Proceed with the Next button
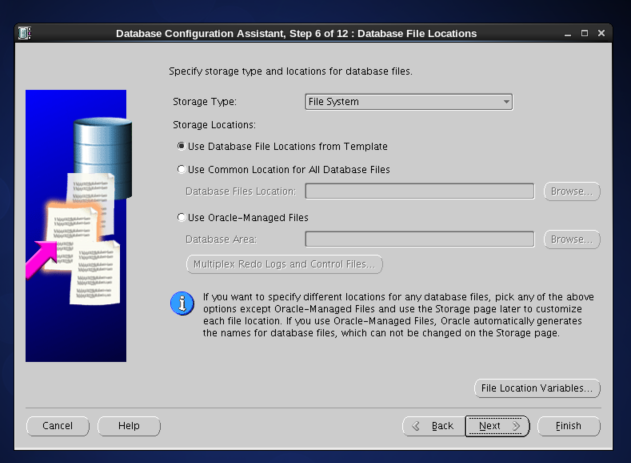The height and width of the screenshot is (463, 631). [x=495, y=426]
